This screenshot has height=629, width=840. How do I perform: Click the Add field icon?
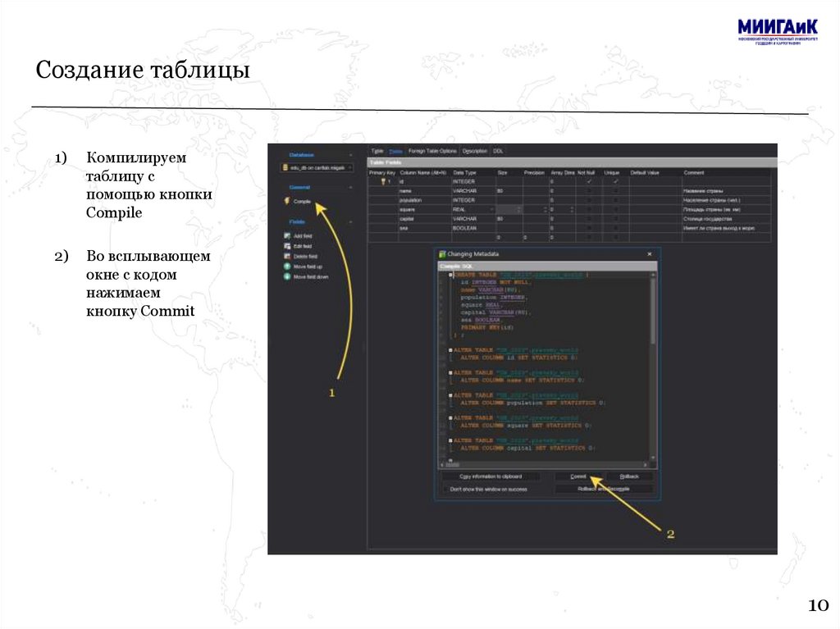coord(287,236)
